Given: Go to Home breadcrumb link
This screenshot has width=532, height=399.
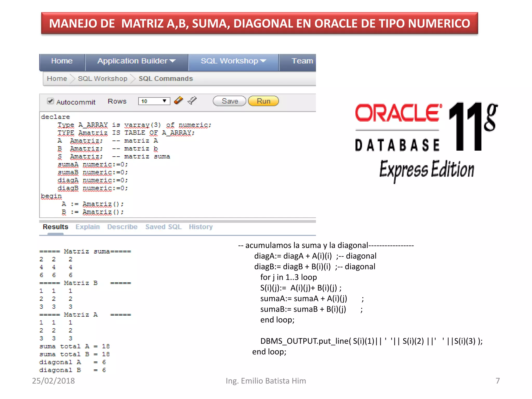Looking at the screenshot, I should pos(57,78).
